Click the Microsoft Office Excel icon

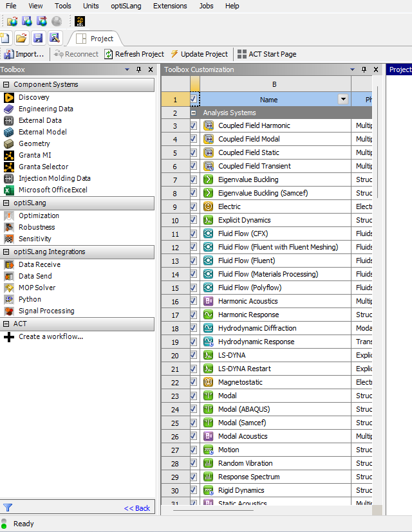[x=9, y=190]
